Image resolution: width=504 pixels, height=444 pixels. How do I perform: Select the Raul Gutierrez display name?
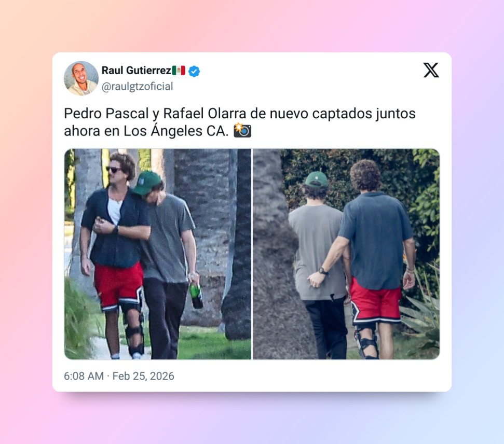coord(137,71)
